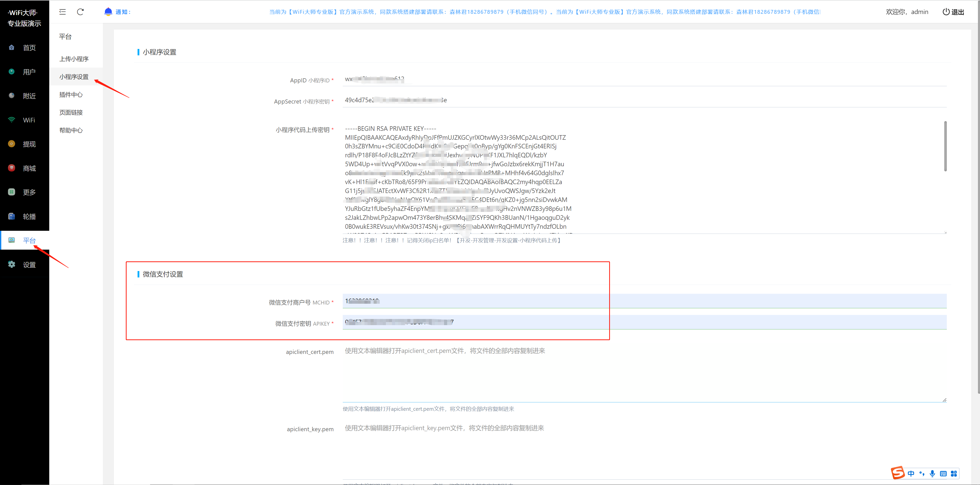Open the 设置 menu item
Screen dimensions: 980x485
click(25, 264)
